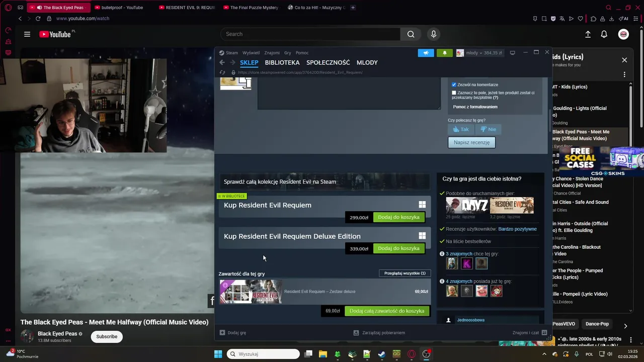Click the YouTube Search input field
Screen dimensions: 644x362
pos(310,34)
